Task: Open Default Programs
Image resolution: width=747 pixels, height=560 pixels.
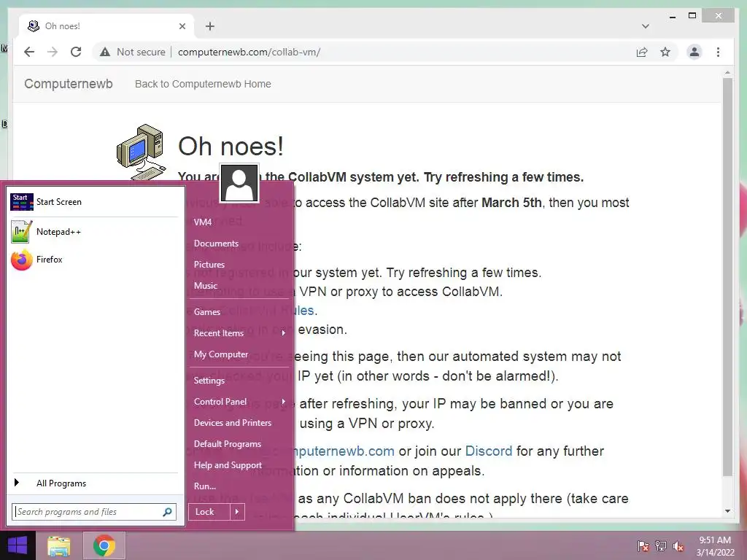Action: click(228, 444)
